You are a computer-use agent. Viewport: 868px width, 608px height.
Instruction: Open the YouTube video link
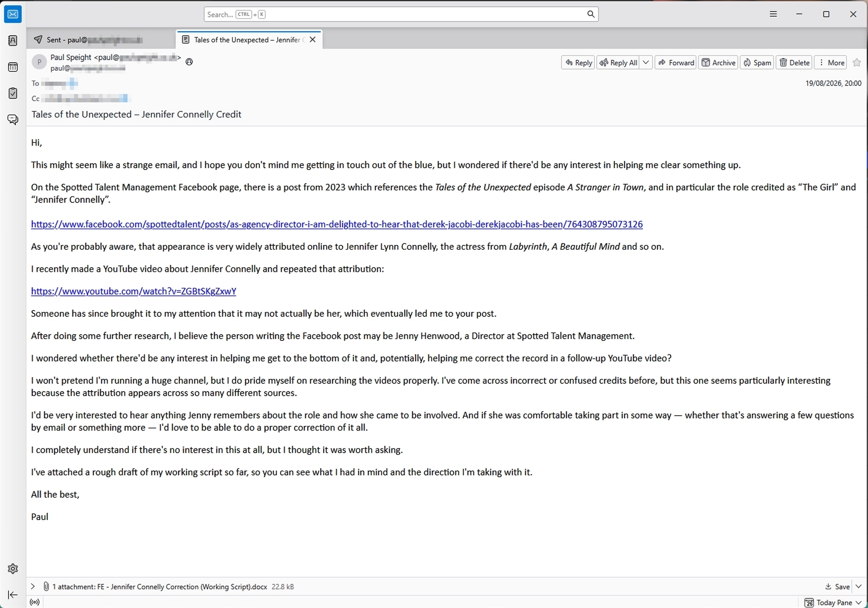tap(134, 291)
